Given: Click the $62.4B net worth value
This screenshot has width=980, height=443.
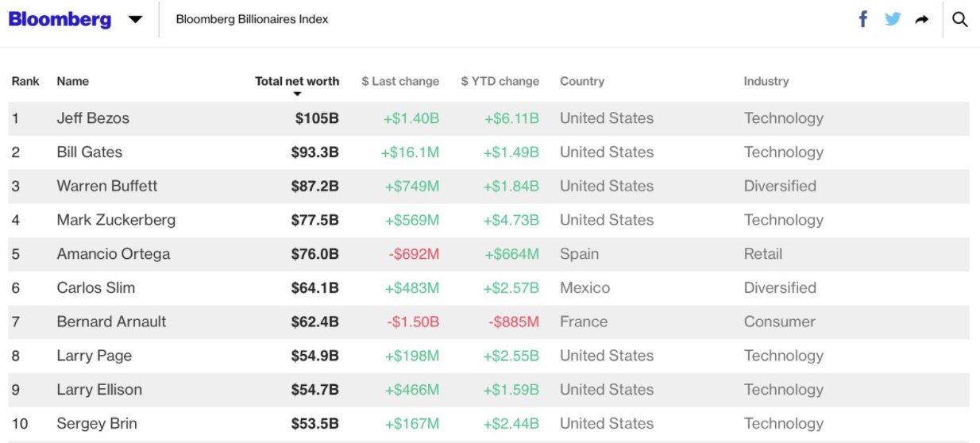Looking at the screenshot, I should coord(315,322).
